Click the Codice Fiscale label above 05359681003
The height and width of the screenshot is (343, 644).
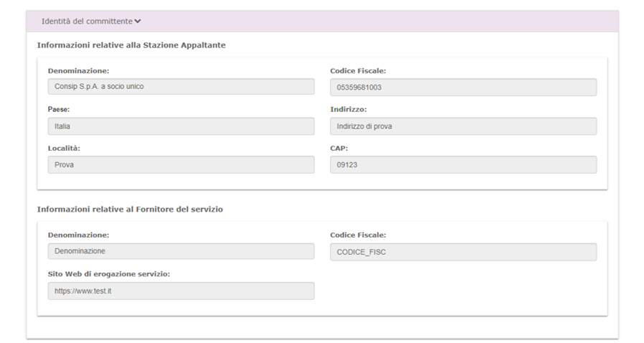tap(358, 70)
